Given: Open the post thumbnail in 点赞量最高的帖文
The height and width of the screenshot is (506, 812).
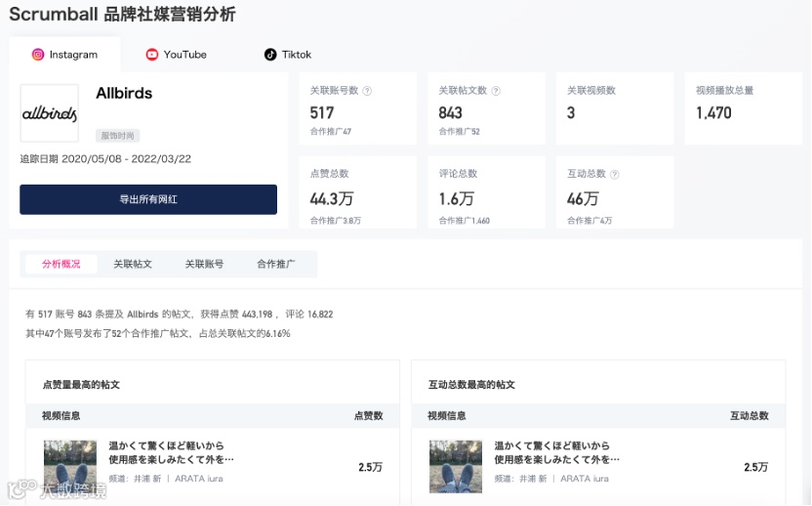Looking at the screenshot, I should point(70,466).
